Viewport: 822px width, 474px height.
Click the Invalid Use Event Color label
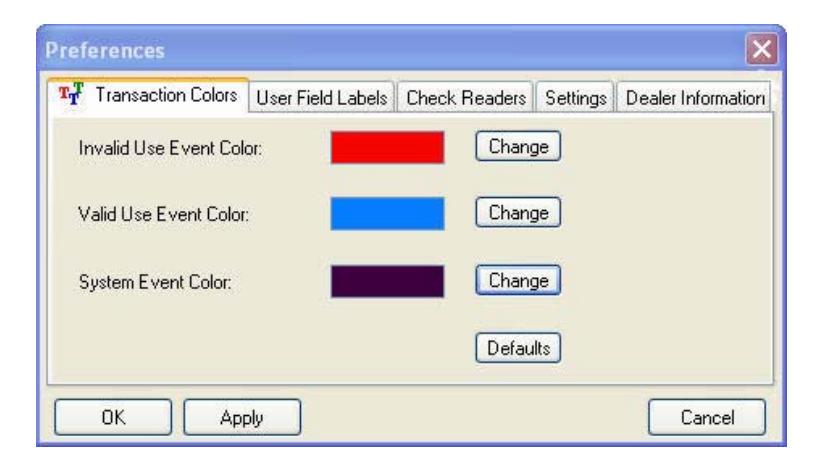pyautogui.click(x=170, y=148)
